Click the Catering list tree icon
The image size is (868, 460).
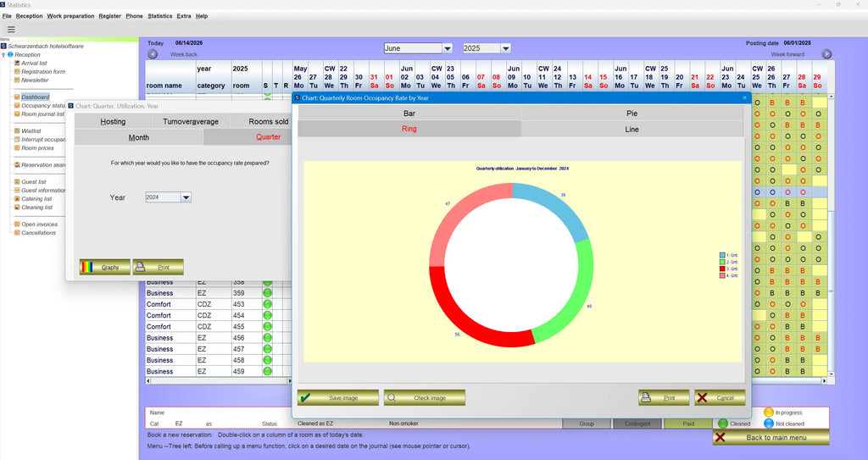click(x=17, y=199)
